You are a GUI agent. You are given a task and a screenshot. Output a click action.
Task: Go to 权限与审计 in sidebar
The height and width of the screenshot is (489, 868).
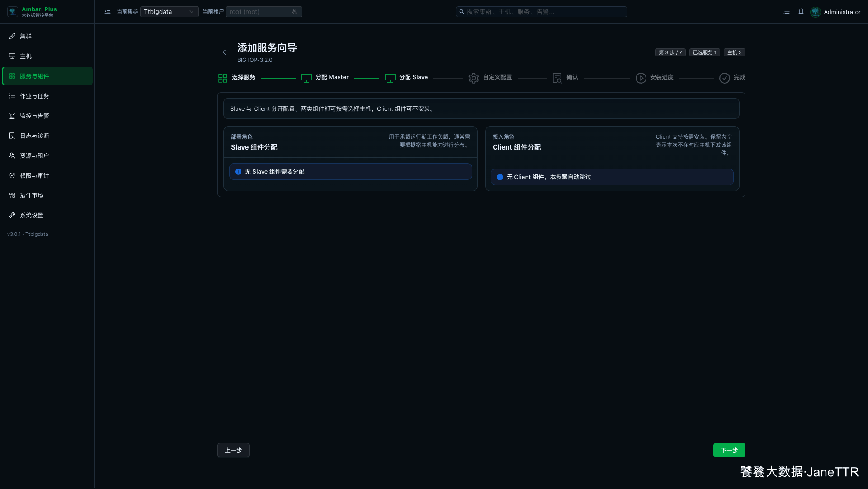pos(47,175)
